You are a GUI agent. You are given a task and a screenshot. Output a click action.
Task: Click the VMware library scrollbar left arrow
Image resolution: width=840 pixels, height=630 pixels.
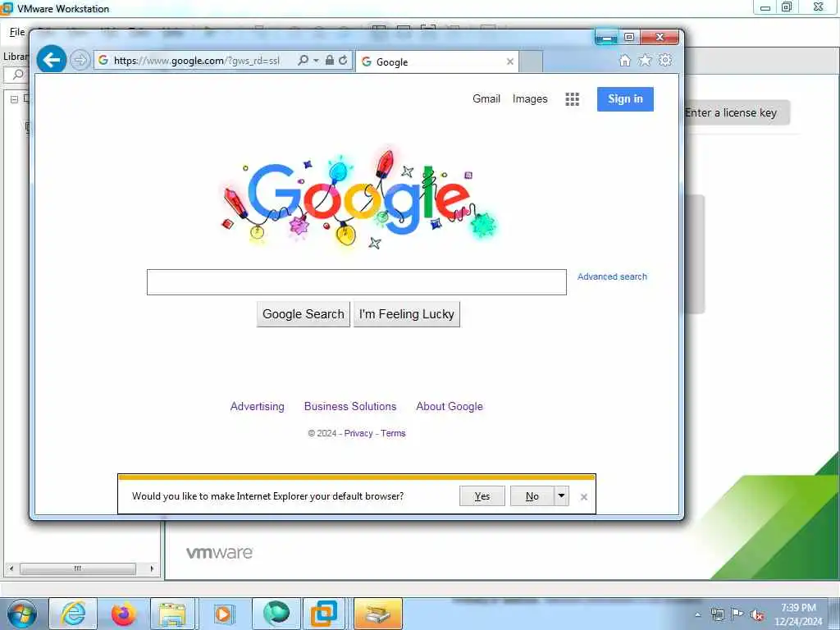11,568
